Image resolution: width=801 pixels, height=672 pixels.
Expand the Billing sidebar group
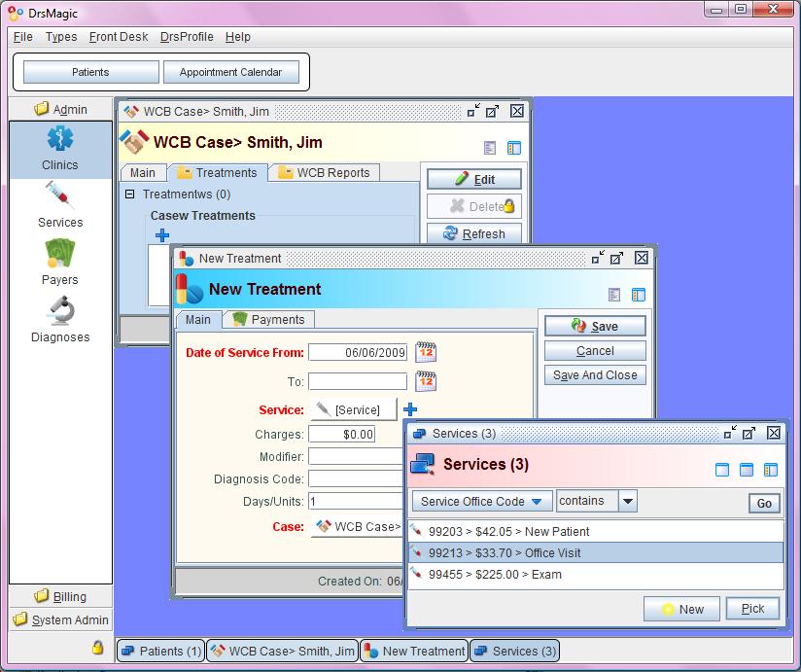[61, 596]
